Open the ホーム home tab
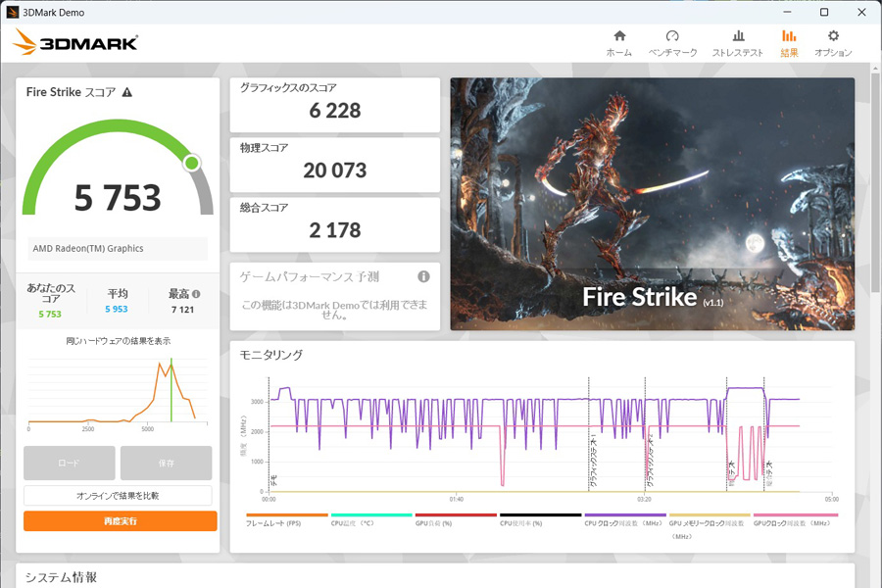The height and width of the screenshot is (588, 882). tap(618, 43)
